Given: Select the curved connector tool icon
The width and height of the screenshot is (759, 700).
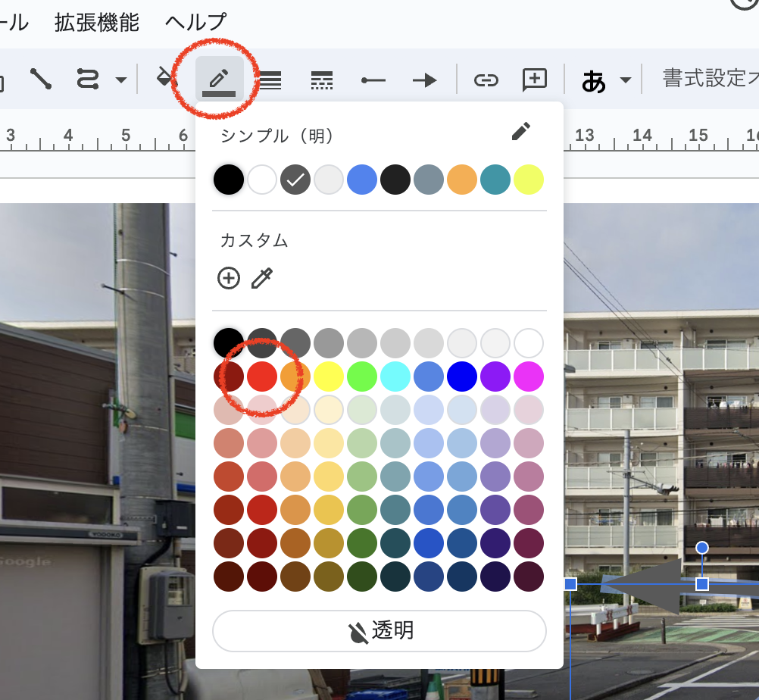Looking at the screenshot, I should click(88, 79).
